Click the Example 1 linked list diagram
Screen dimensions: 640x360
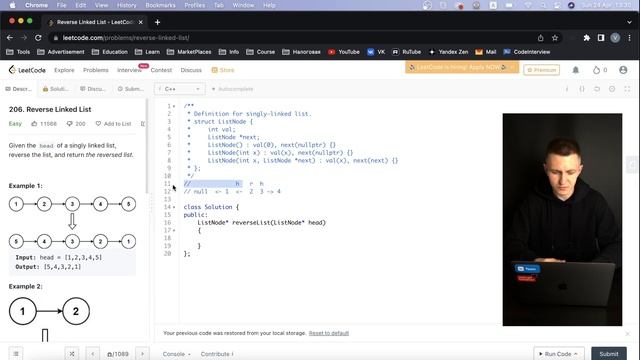pyautogui.click(x=72, y=223)
